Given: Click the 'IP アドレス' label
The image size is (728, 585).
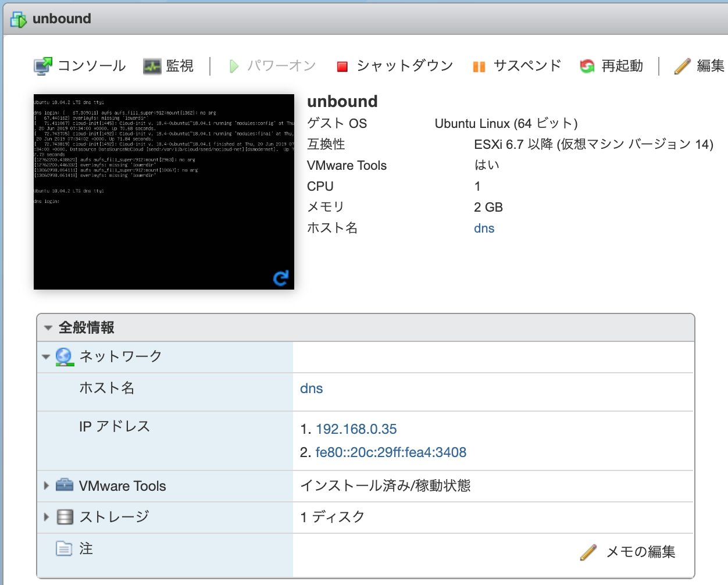Looking at the screenshot, I should coord(115,426).
